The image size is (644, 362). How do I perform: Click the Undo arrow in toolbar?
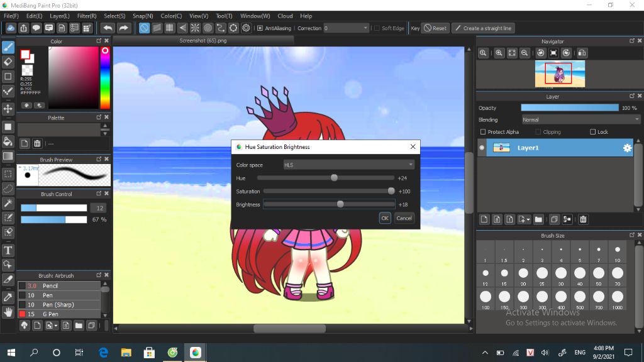[108, 28]
